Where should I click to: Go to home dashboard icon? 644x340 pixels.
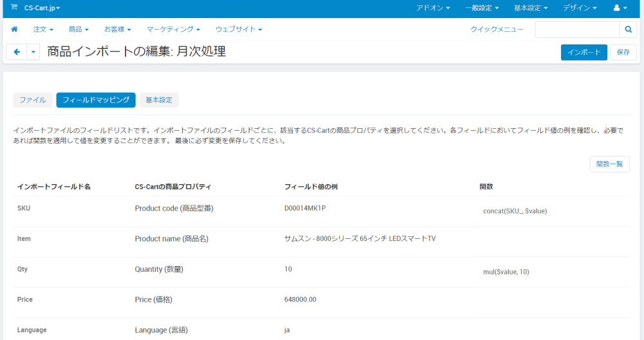click(x=14, y=29)
